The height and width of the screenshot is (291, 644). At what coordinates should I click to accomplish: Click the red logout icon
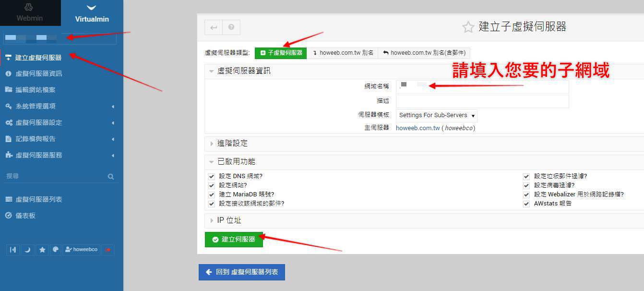coord(108,250)
